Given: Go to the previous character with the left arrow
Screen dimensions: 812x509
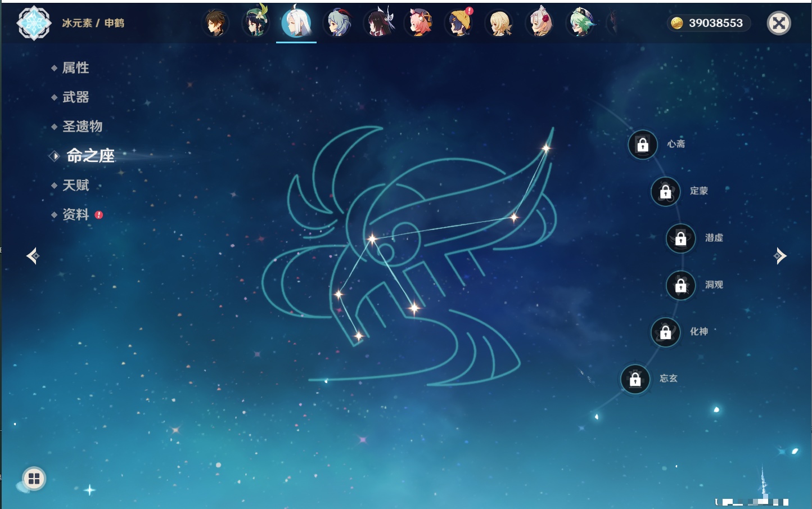Looking at the screenshot, I should coord(33,256).
